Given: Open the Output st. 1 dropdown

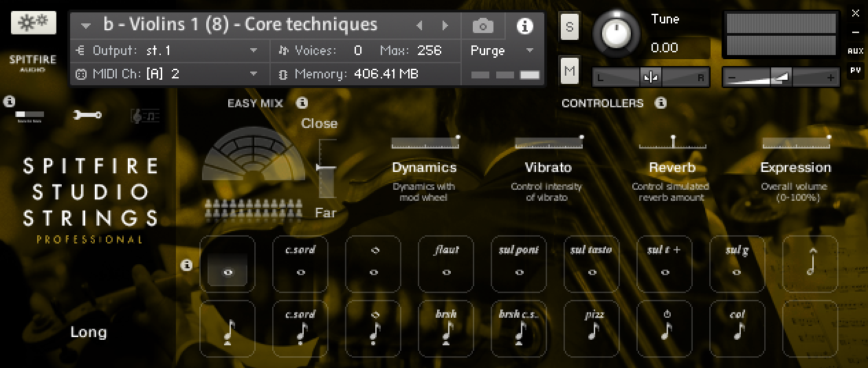Looking at the screenshot, I should pyautogui.click(x=167, y=50).
